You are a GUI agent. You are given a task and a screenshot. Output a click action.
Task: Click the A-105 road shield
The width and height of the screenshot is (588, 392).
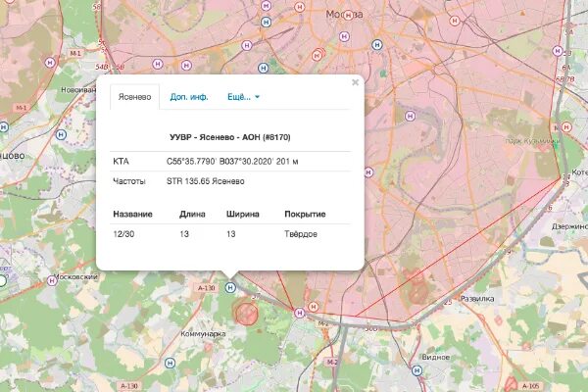pyautogui.click(x=530, y=385)
